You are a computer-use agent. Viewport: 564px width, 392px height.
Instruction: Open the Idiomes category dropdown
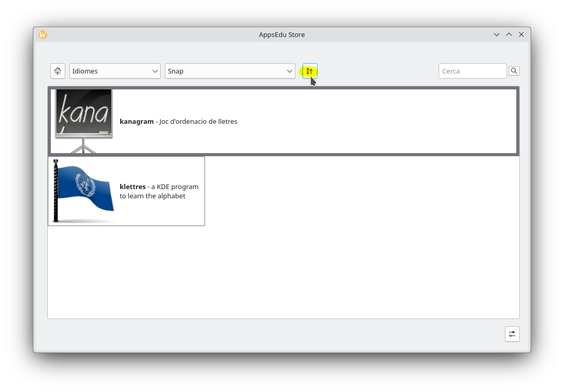pos(115,71)
